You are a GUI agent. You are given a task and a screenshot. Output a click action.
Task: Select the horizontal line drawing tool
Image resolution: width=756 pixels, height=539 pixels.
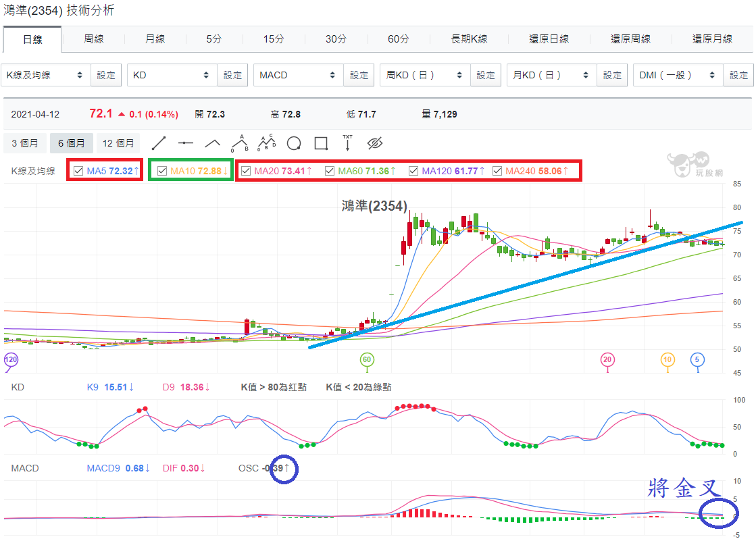click(x=186, y=143)
